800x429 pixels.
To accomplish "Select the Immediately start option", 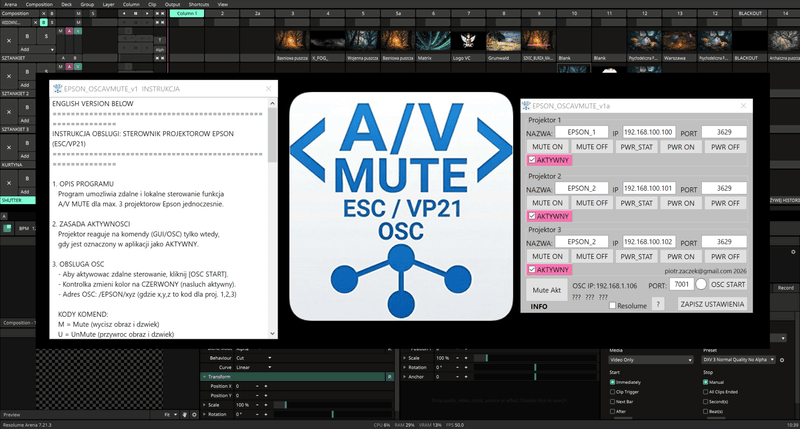I will click(613, 382).
